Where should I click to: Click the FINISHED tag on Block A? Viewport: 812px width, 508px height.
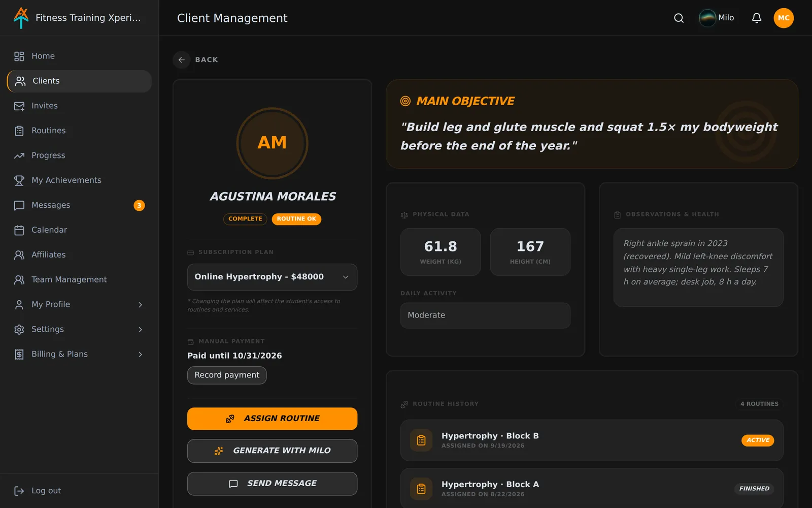tap(754, 489)
